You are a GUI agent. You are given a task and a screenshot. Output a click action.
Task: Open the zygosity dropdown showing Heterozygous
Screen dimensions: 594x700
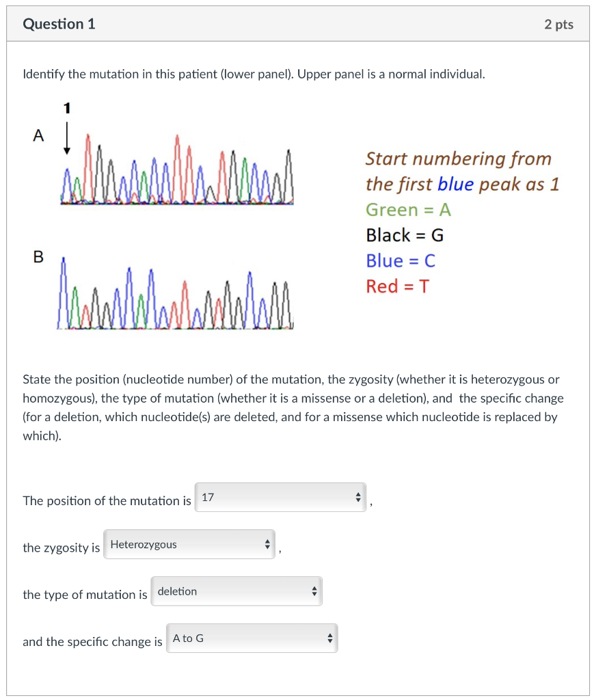click(185, 543)
